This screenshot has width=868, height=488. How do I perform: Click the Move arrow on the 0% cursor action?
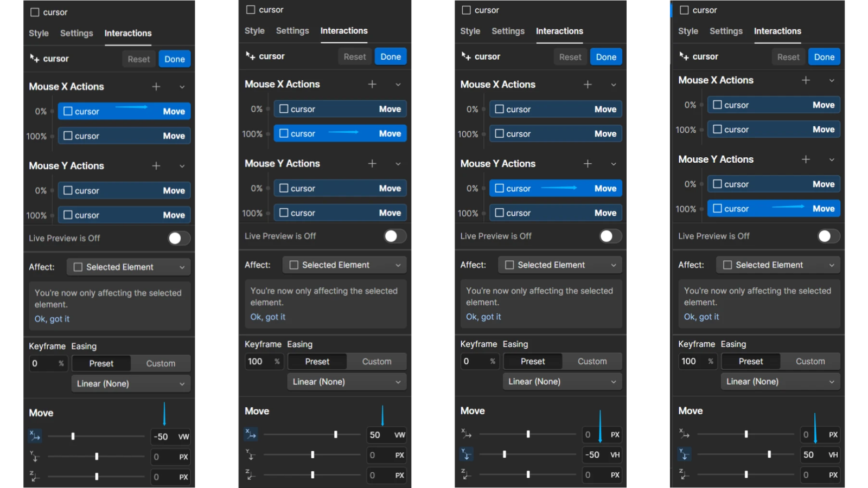pyautogui.click(x=174, y=111)
